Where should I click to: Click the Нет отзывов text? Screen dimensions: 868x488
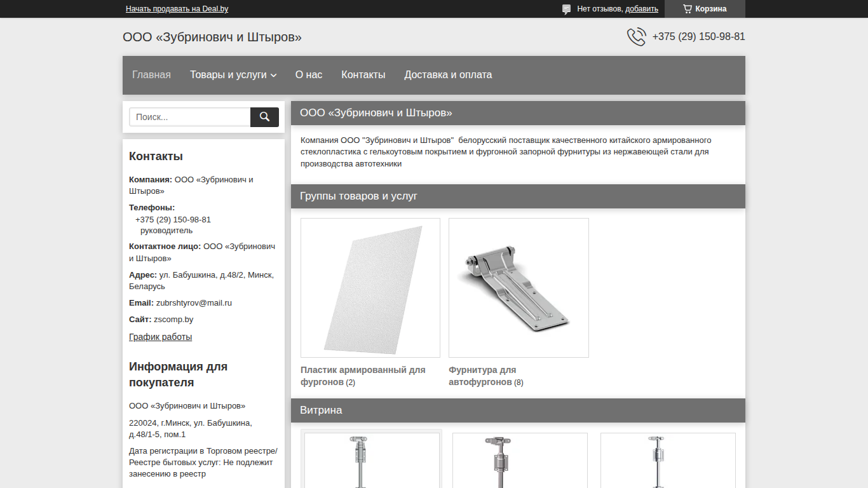[x=599, y=9]
